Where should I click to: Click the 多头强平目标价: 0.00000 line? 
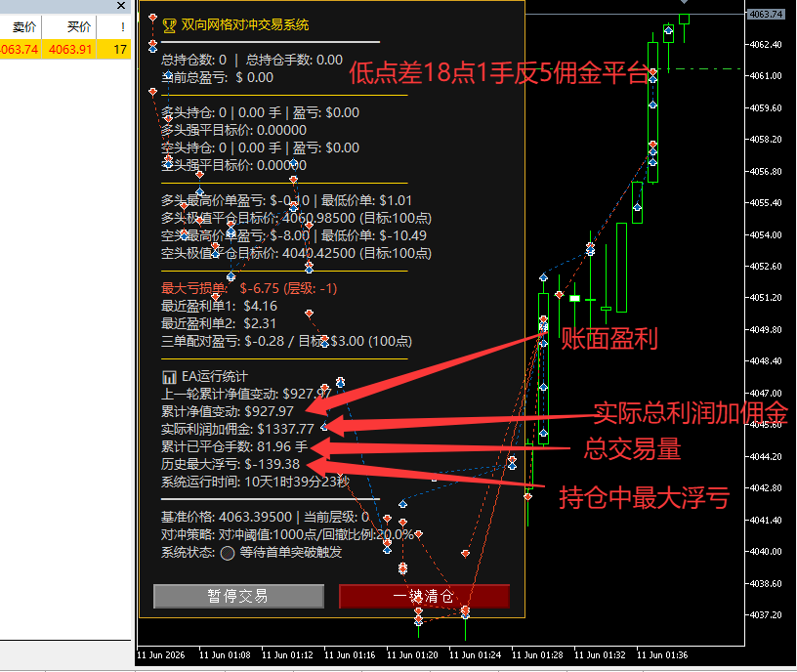point(233,130)
